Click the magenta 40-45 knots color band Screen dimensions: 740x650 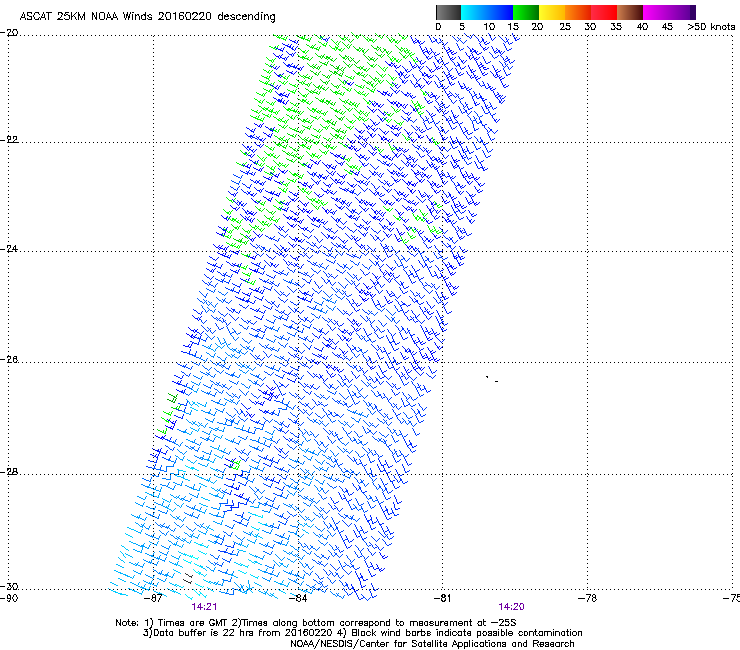click(656, 12)
